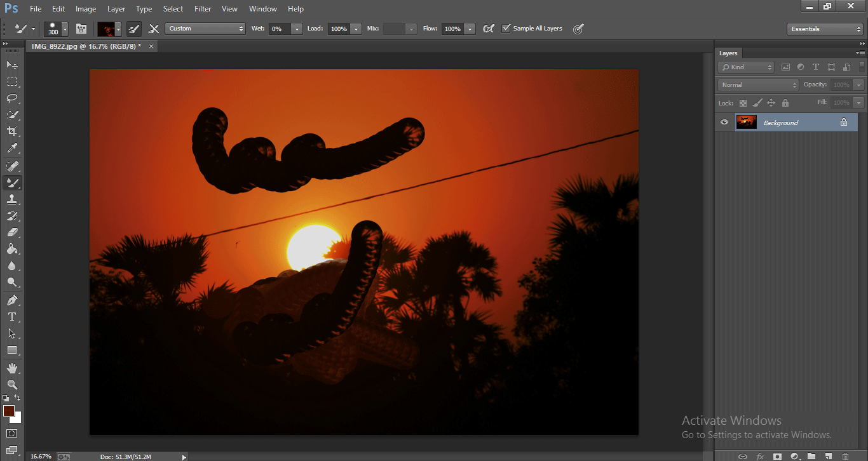Toggle smart object layer filter
Screen dimensions: 868x461
pyautogui.click(x=846, y=67)
